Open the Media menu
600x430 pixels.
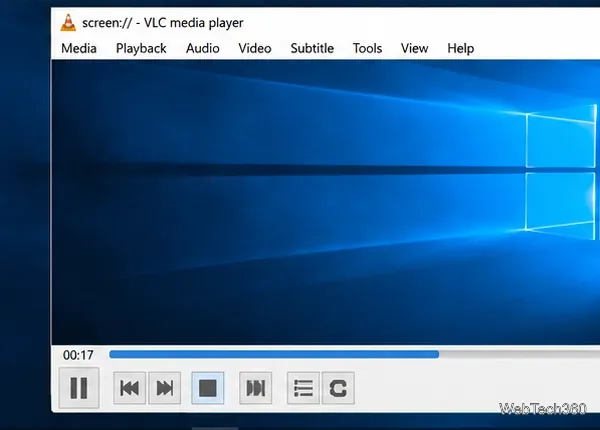(79, 48)
